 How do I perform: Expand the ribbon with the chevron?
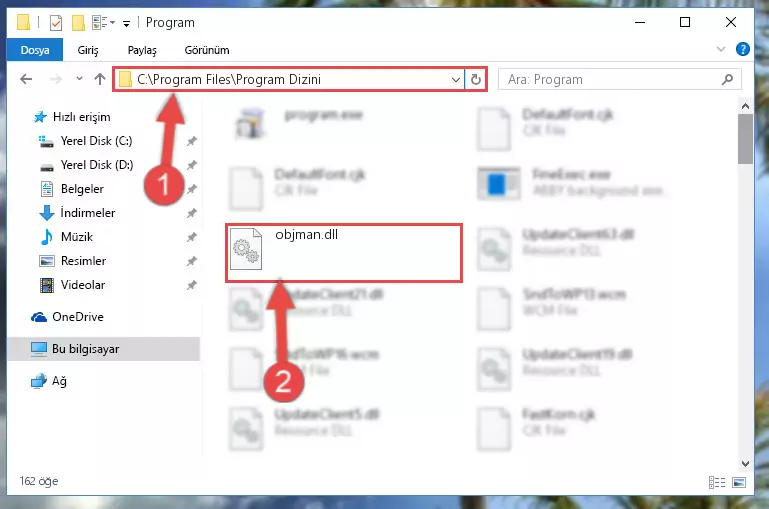click(720, 49)
